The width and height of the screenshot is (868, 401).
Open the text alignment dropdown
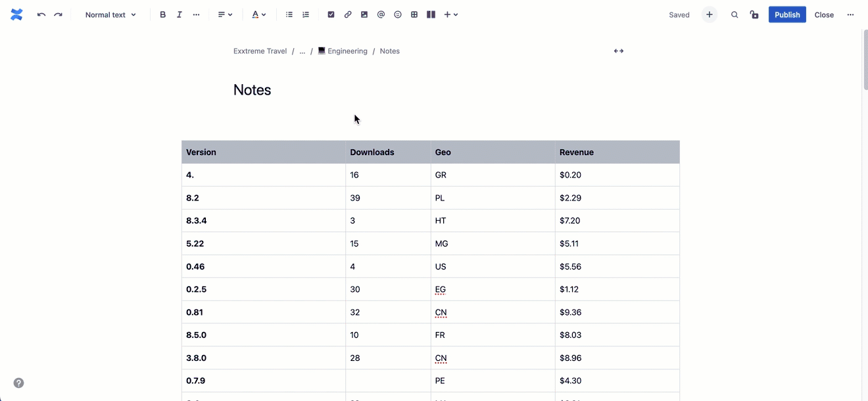point(225,14)
